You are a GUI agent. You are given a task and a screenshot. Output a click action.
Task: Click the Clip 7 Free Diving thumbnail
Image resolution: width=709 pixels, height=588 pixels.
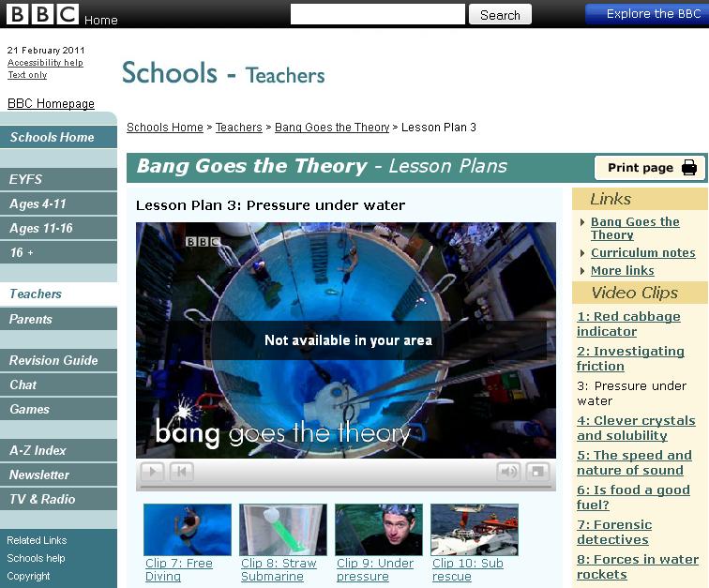(x=188, y=530)
